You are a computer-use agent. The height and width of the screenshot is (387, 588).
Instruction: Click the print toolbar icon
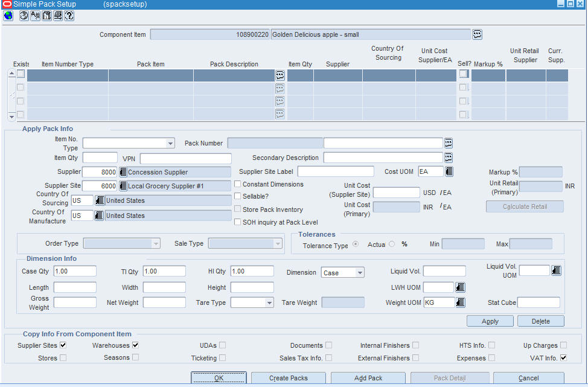pyautogui.click(x=58, y=16)
